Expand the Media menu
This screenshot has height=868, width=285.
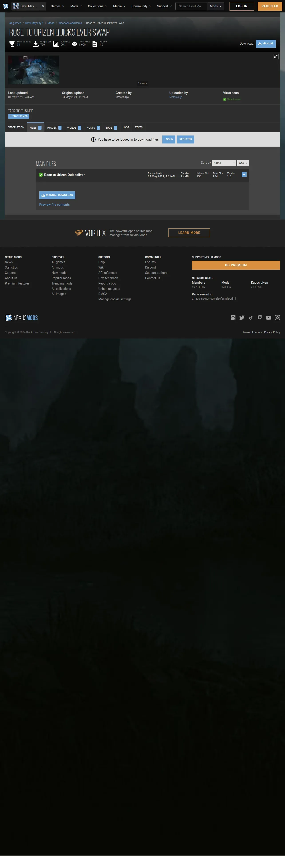(119, 6)
